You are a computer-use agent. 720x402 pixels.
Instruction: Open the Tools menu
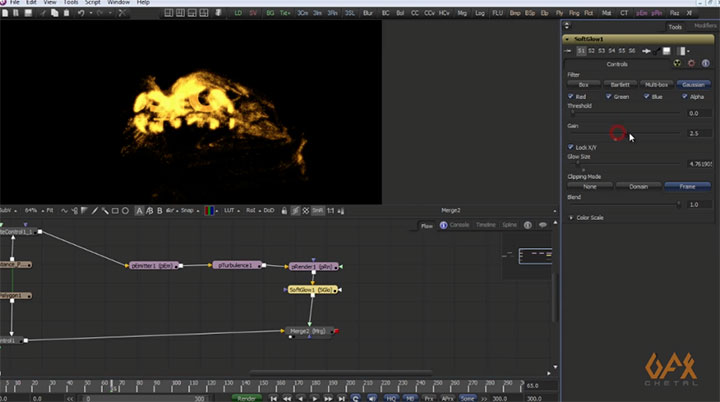point(70,3)
